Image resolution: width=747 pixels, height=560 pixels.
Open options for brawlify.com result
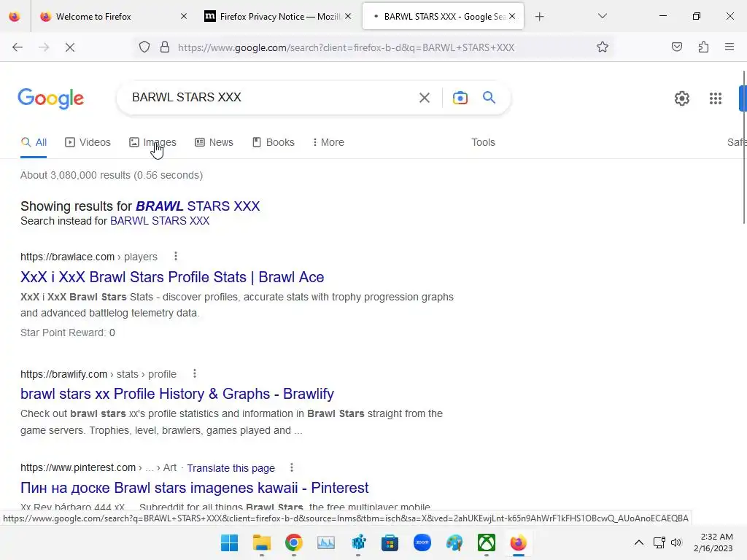tap(194, 374)
